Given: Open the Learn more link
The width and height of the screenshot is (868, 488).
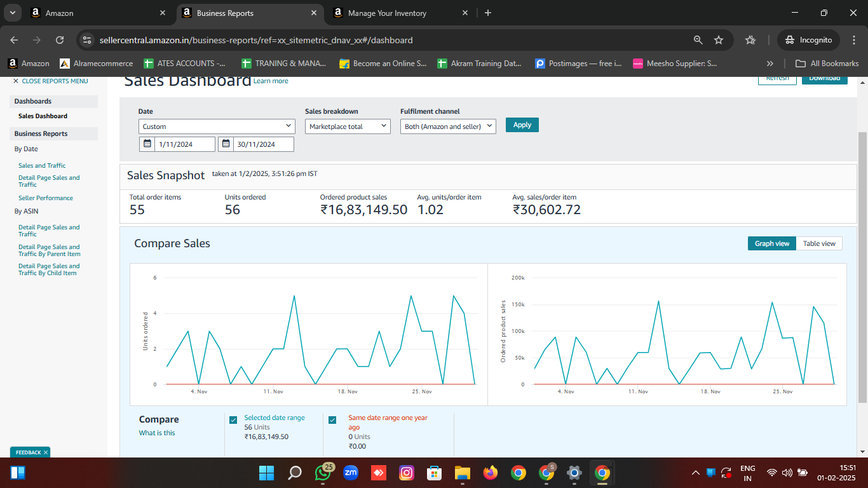Looking at the screenshot, I should tap(271, 81).
